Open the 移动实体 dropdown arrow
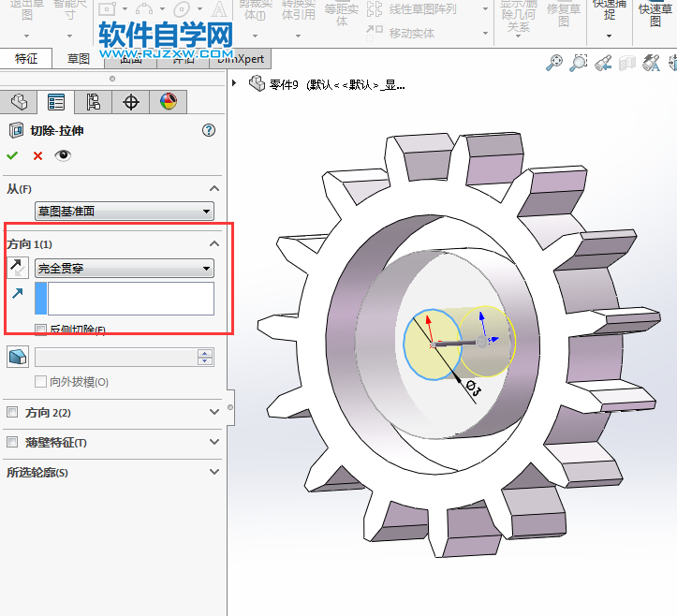The height and width of the screenshot is (616, 677). (485, 33)
